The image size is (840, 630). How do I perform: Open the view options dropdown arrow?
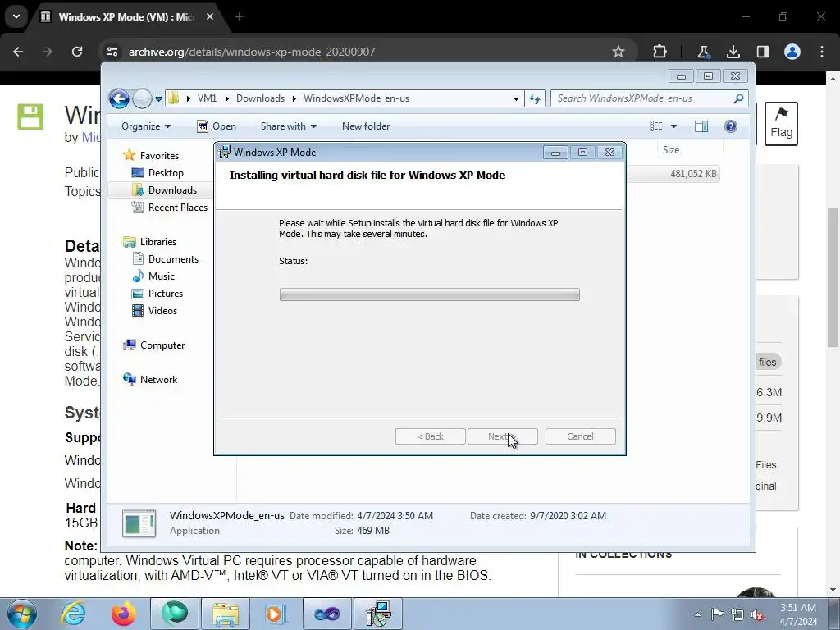point(674,126)
